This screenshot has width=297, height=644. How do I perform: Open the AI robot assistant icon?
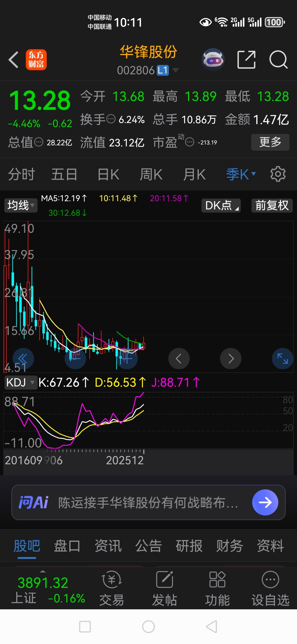[213, 60]
